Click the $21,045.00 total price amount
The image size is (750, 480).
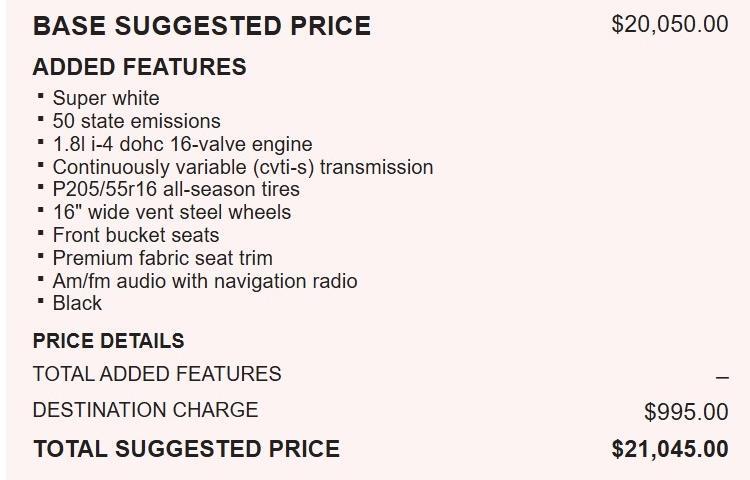coord(669,449)
